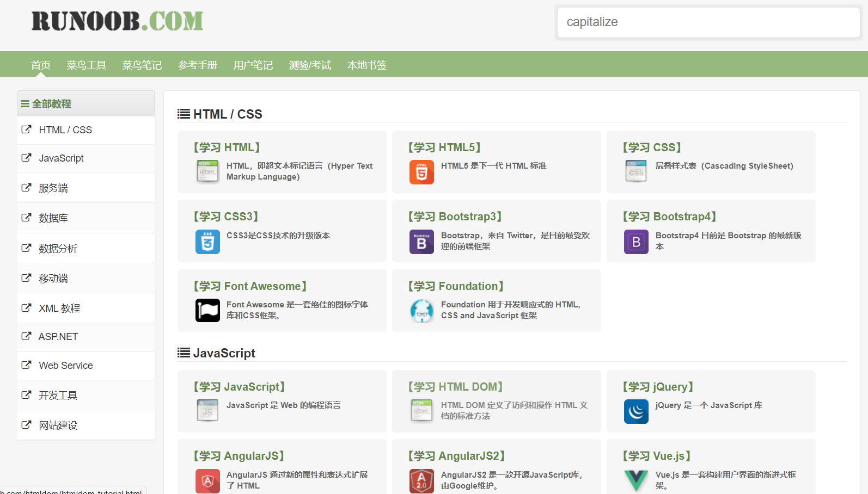Click external-link icon beside XML 教程
Viewport: 868px width, 494px height.
pos(26,308)
